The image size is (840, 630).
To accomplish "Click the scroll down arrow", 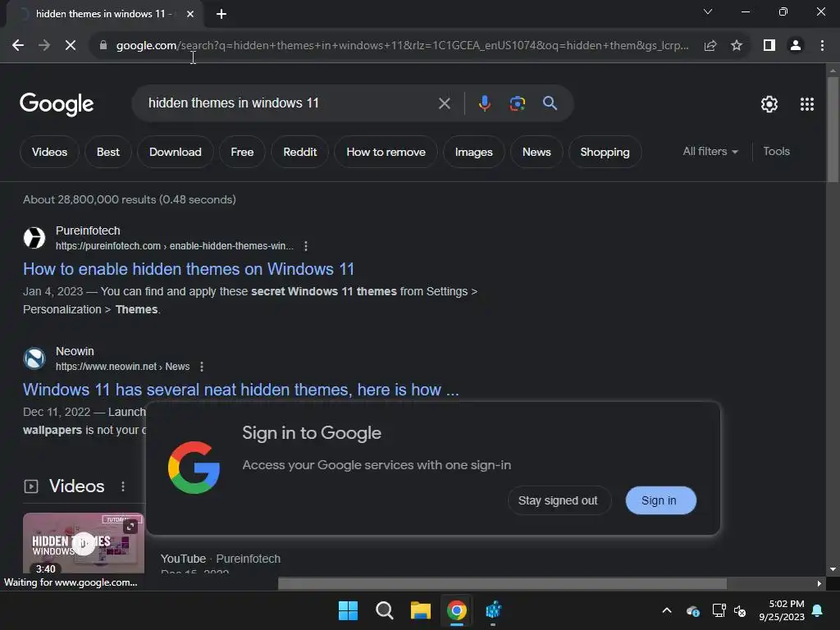I will click(833, 569).
